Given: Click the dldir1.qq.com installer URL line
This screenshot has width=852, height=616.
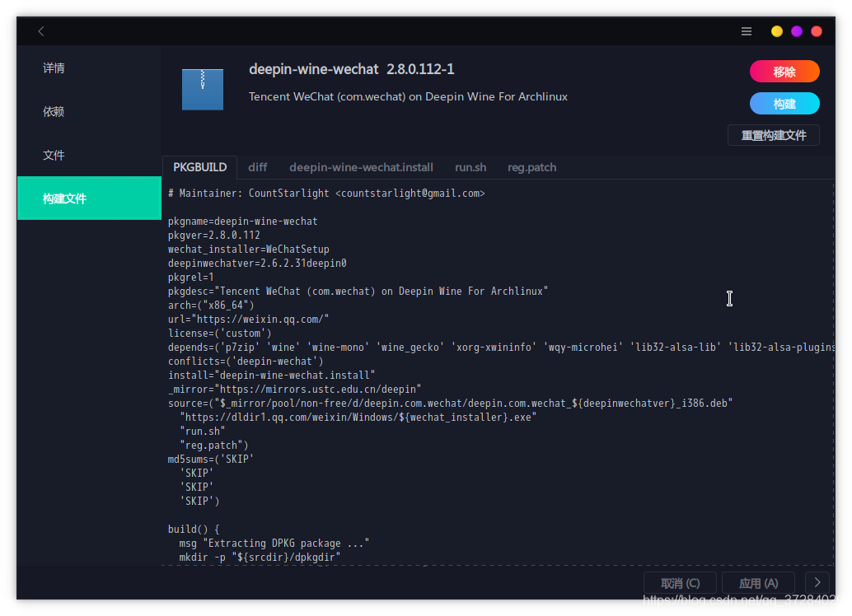Looking at the screenshot, I should tap(358, 418).
